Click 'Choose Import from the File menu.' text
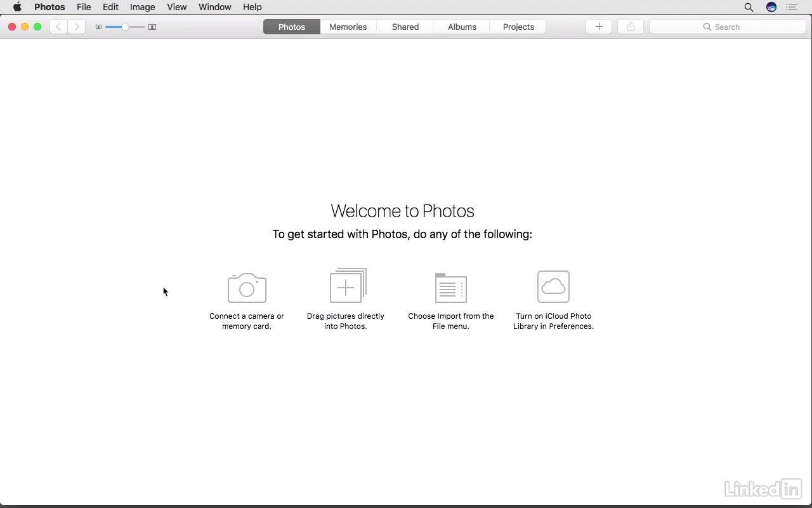The height and width of the screenshot is (508, 812). click(451, 321)
